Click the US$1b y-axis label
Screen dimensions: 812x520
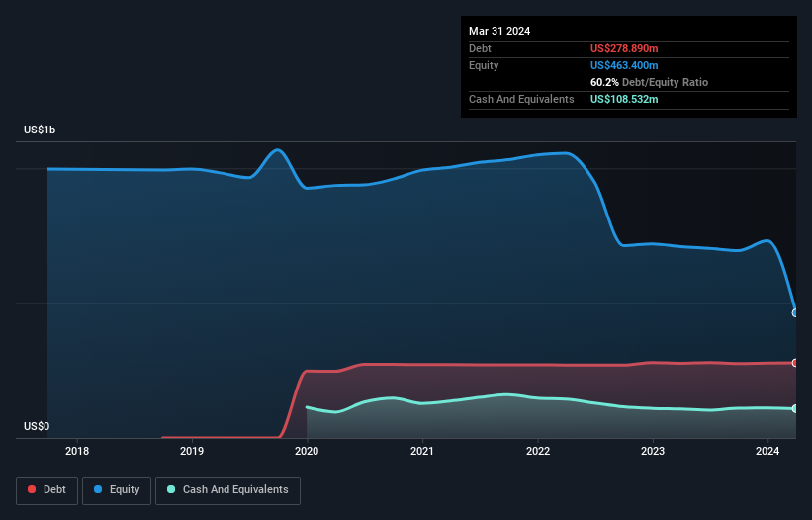point(40,130)
